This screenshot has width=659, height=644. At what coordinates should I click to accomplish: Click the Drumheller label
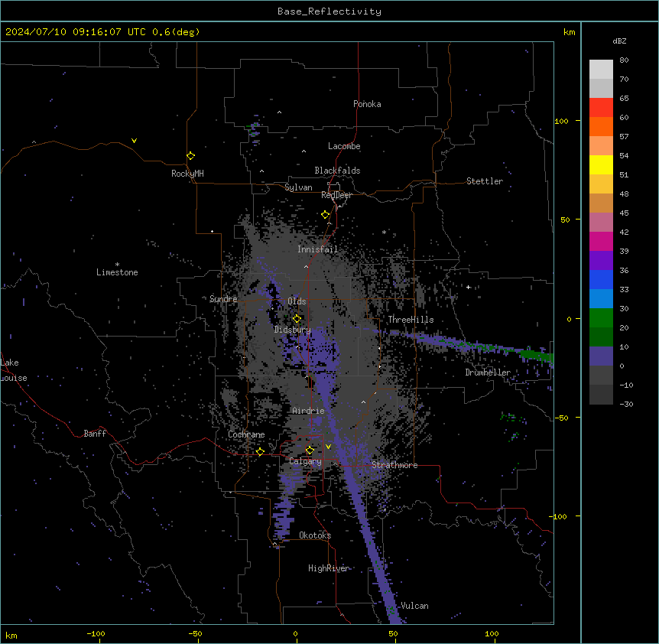[x=488, y=372]
